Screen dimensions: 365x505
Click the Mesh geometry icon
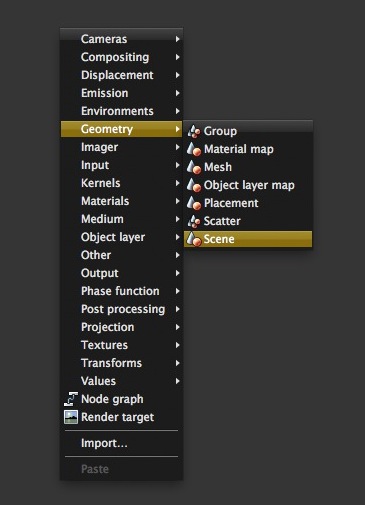pyautogui.click(x=194, y=167)
